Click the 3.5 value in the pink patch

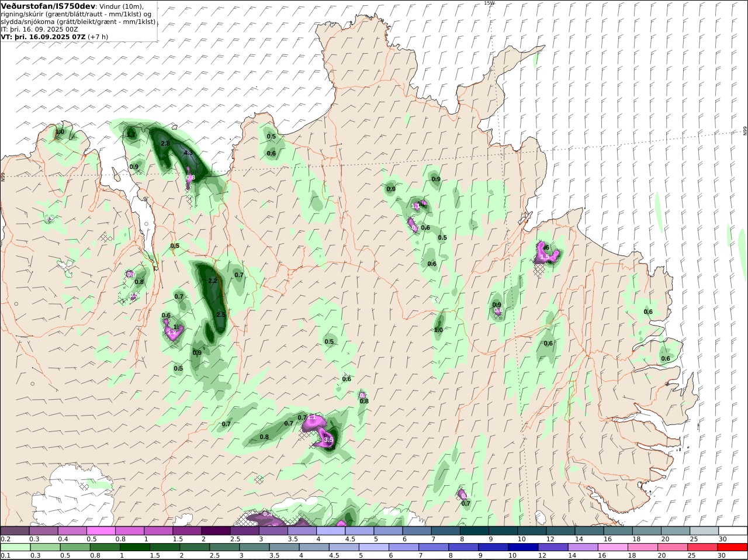pos(328,440)
